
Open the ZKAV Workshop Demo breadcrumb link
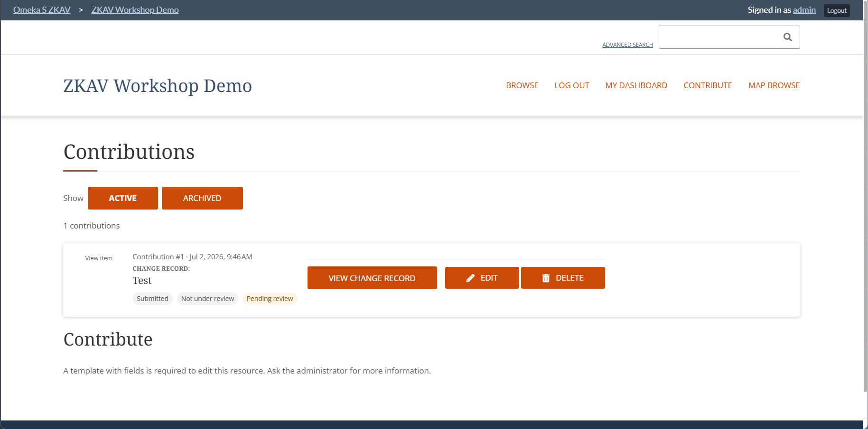(135, 10)
